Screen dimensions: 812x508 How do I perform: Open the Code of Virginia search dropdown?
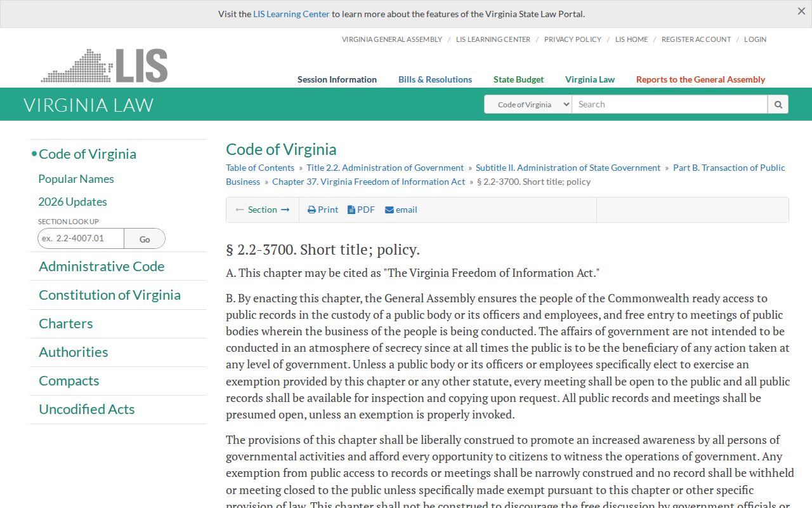pyautogui.click(x=528, y=104)
